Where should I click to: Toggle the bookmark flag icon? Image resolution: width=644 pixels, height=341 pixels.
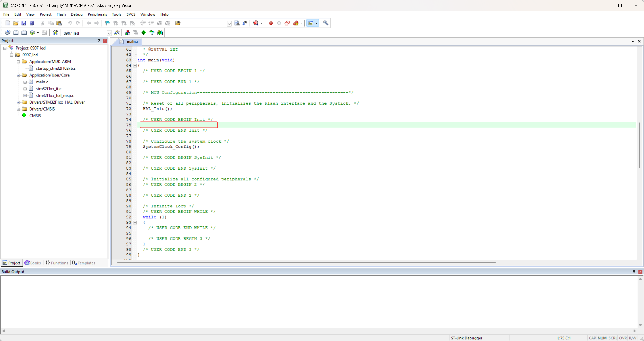coord(107,23)
